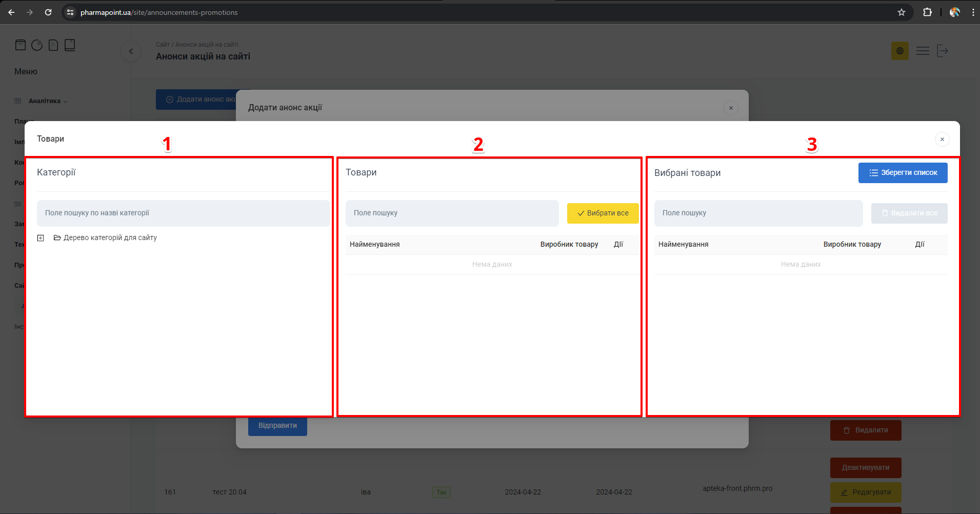Click the yellow globe language icon

899,51
